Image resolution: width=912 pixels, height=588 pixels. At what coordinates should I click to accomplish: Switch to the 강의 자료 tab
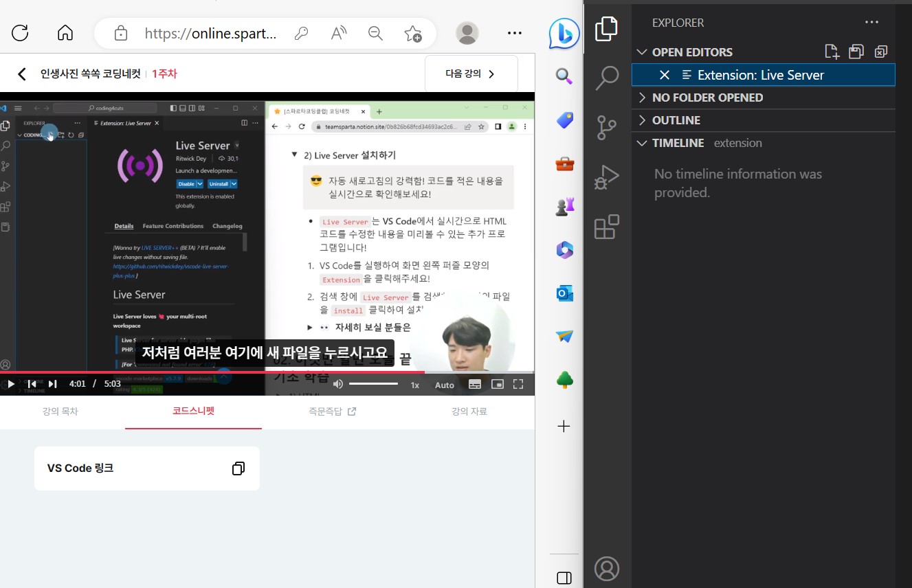[x=469, y=411]
